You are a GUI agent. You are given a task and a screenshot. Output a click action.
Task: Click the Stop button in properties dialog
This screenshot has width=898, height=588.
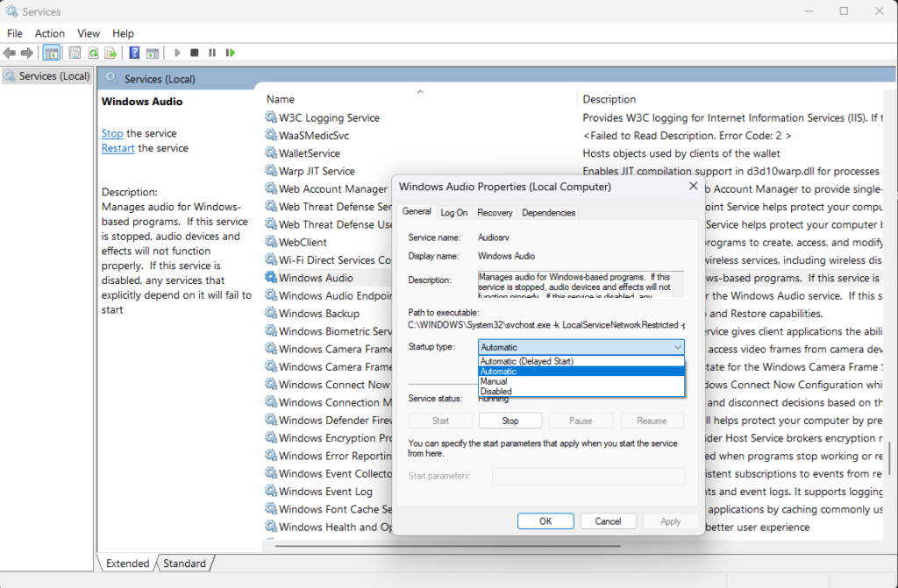(510, 421)
